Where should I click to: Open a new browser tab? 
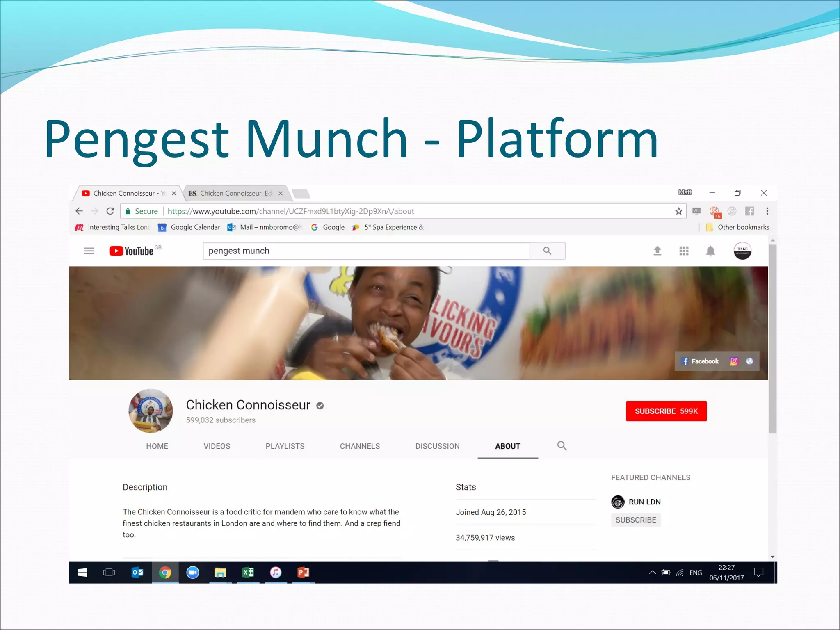[x=301, y=193]
